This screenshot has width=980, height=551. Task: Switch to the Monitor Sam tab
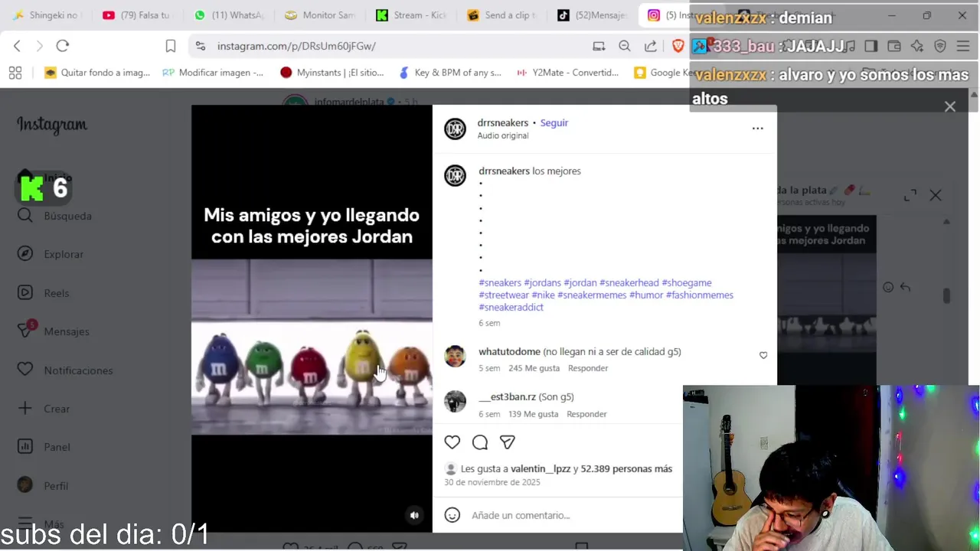319,15
